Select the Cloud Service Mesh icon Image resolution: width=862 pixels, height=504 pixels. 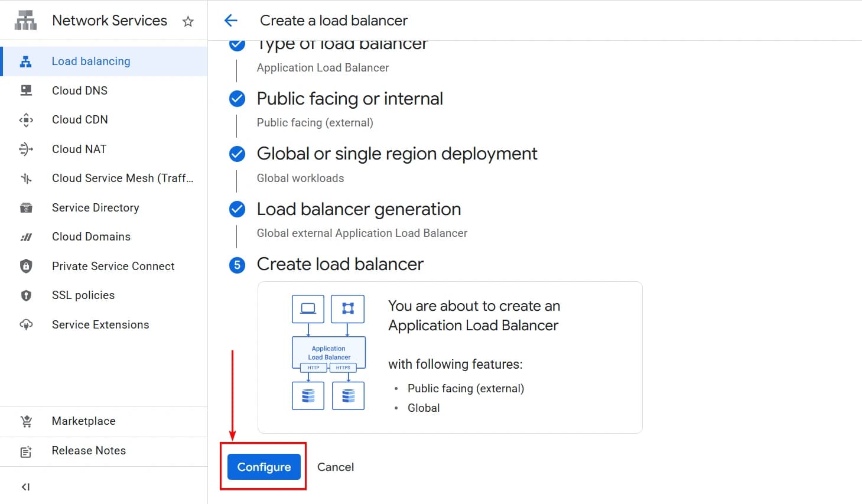coord(26,178)
